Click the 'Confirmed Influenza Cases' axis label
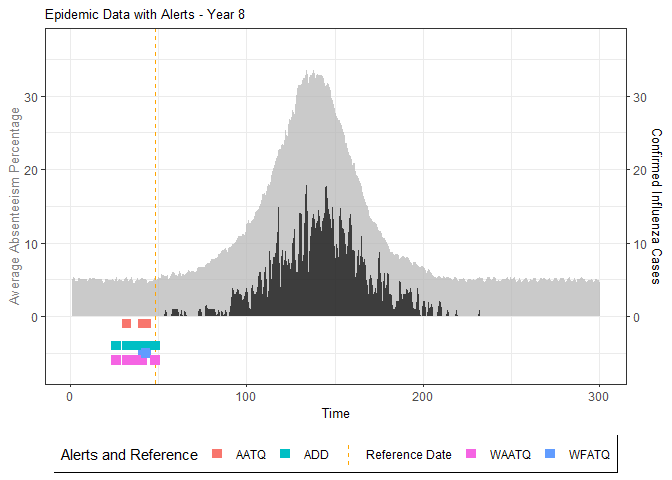The width and height of the screenshot is (672, 480). [x=656, y=205]
